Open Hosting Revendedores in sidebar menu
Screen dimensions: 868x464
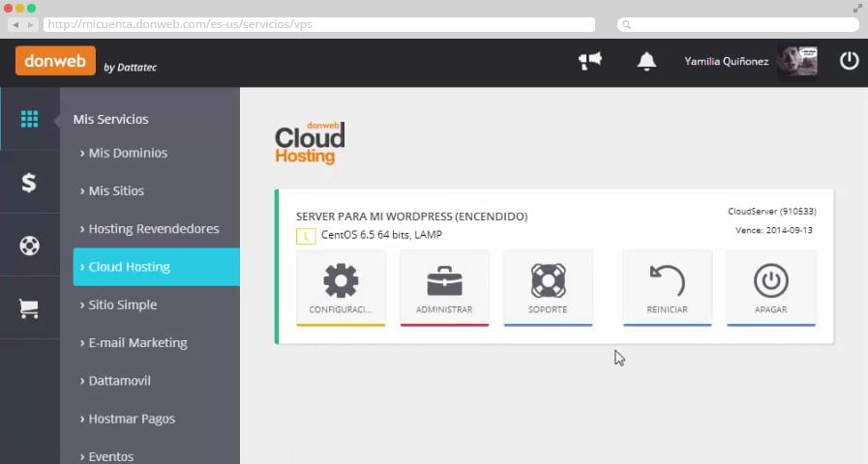pos(149,228)
